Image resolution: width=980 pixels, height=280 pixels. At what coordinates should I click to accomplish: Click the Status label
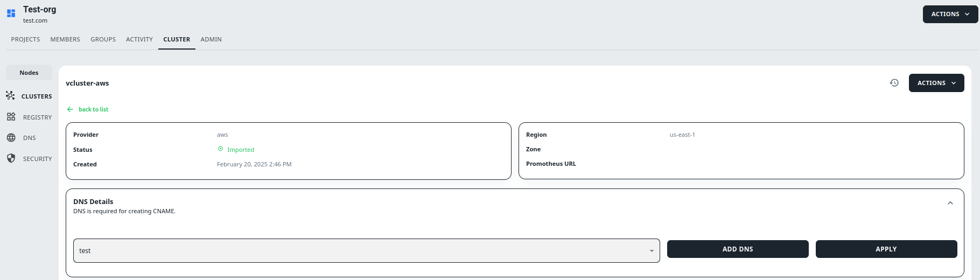82,150
